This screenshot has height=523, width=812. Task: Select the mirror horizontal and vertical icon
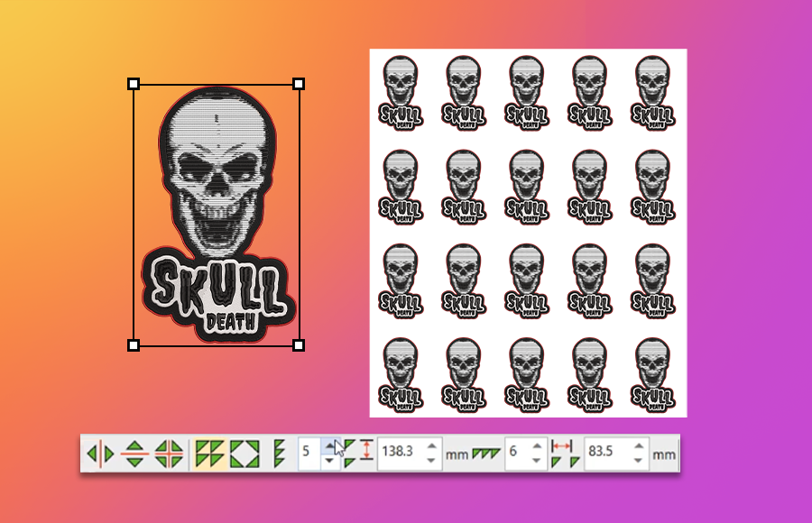(x=169, y=452)
